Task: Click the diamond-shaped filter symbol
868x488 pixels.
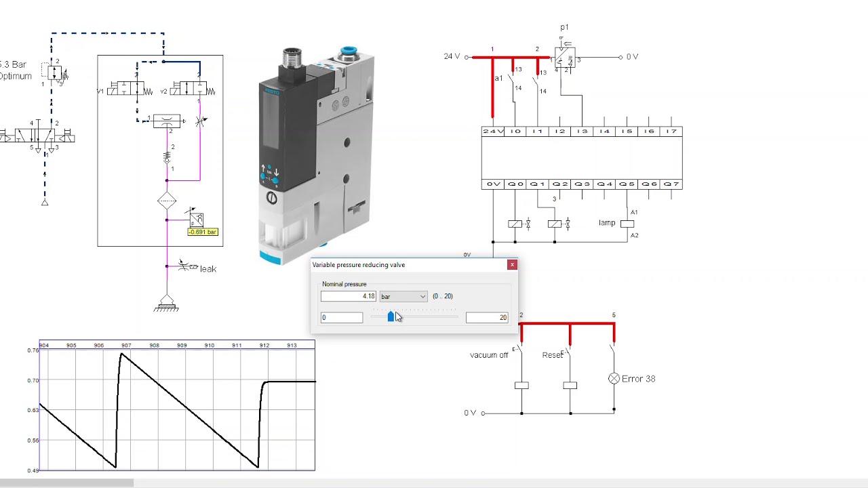Action: point(167,201)
